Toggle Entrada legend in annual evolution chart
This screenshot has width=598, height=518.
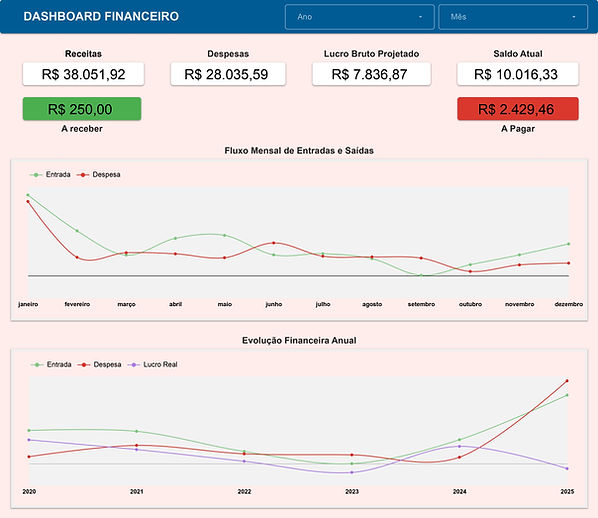tap(51, 365)
